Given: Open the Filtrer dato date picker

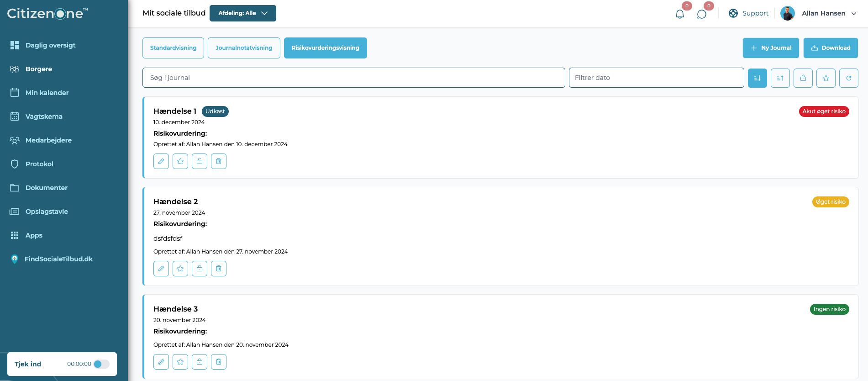Looking at the screenshot, I should tap(657, 78).
